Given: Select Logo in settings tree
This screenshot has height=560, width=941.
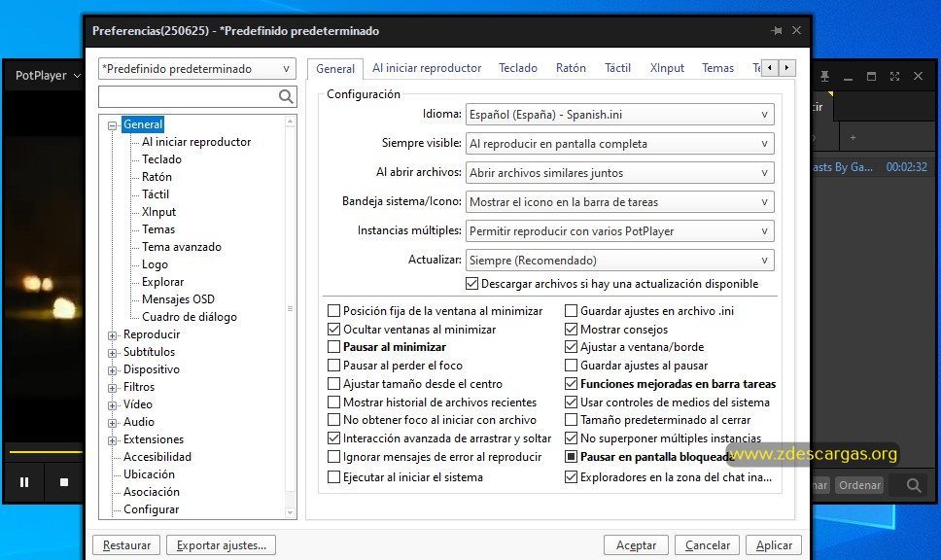Looking at the screenshot, I should click(155, 264).
